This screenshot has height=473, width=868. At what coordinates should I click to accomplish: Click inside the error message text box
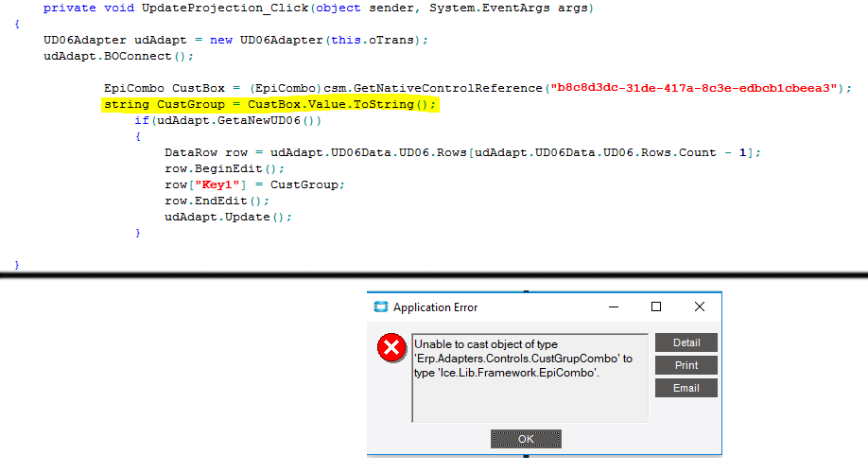pos(529,377)
